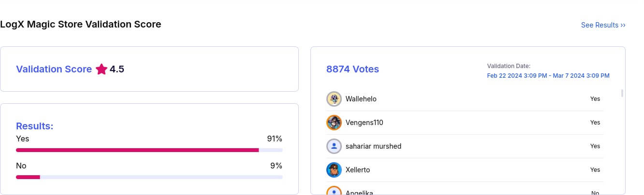Image resolution: width=644 pixels, height=195 pixels.
Task: Click Angelika's partially visible avatar
Action: click(x=334, y=192)
